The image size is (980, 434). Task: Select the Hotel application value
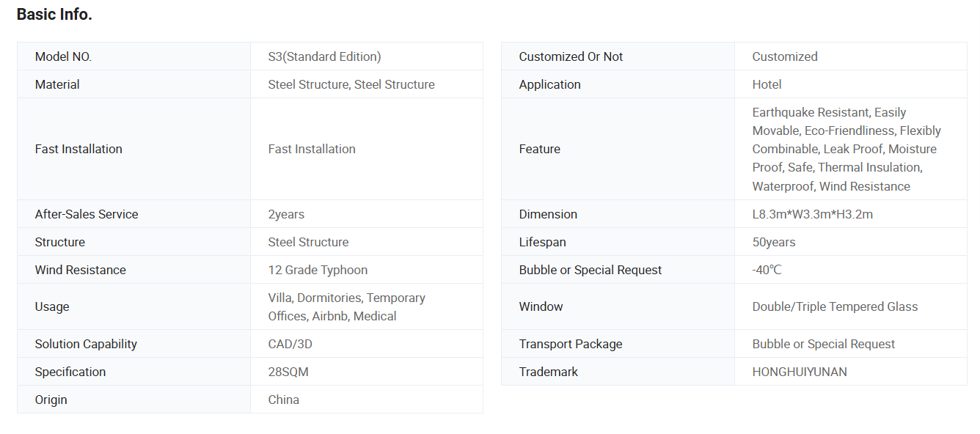tap(767, 84)
